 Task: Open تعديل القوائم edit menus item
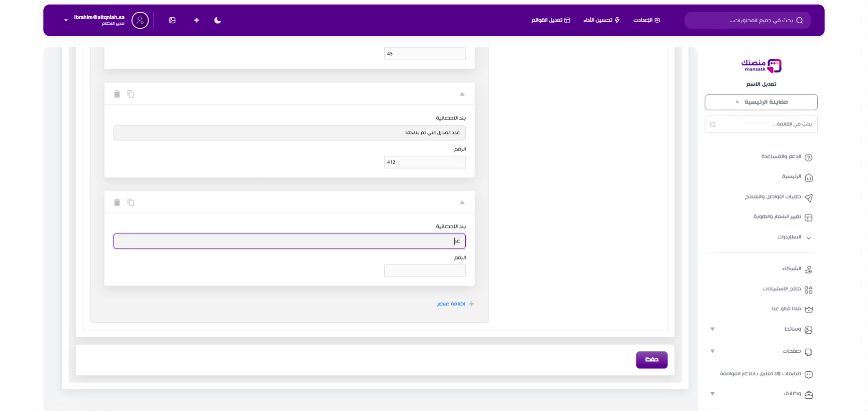551,20
